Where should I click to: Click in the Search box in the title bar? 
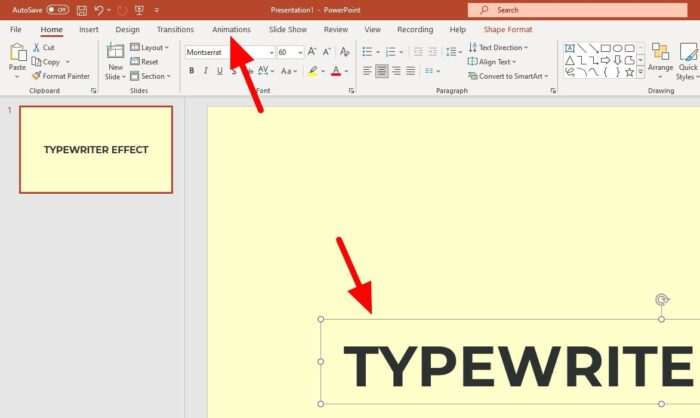click(578, 10)
